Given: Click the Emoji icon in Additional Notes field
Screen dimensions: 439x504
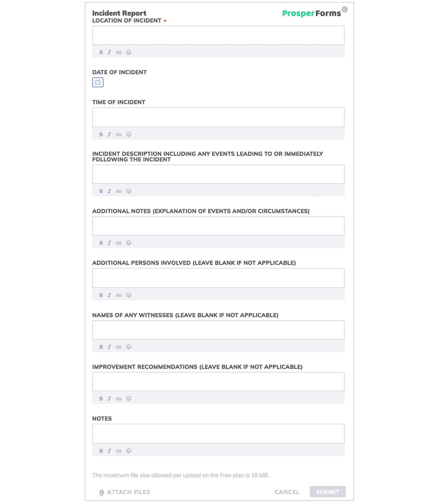Looking at the screenshot, I should tap(128, 243).
